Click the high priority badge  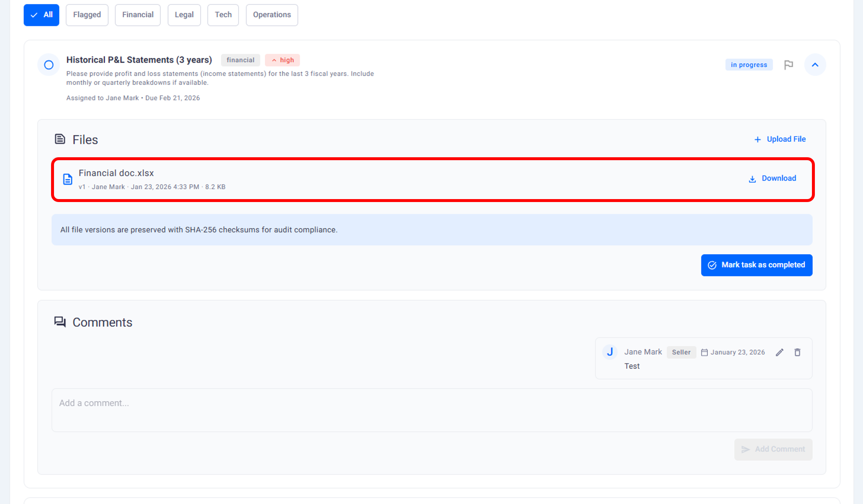283,60
